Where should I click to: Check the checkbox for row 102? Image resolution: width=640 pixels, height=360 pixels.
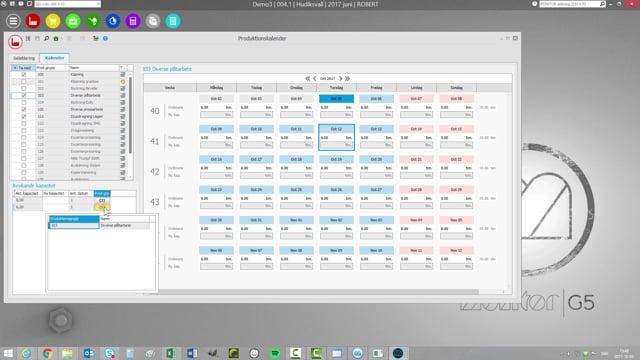(x=24, y=89)
